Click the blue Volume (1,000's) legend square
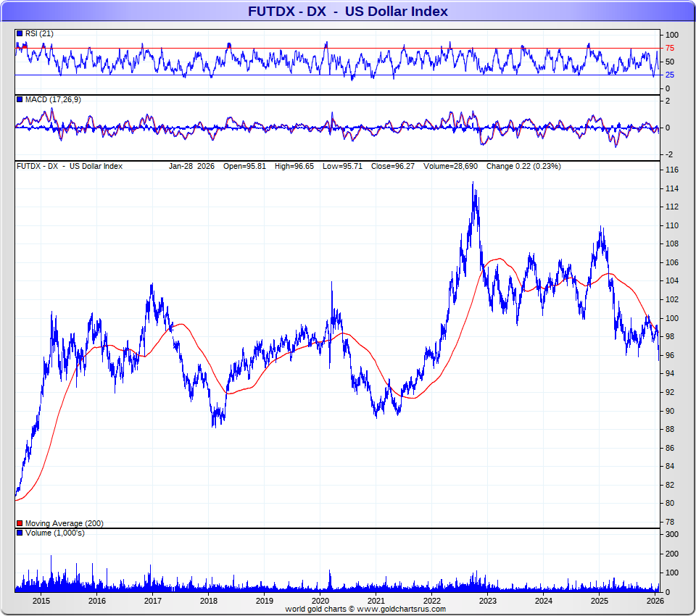 (x=19, y=533)
